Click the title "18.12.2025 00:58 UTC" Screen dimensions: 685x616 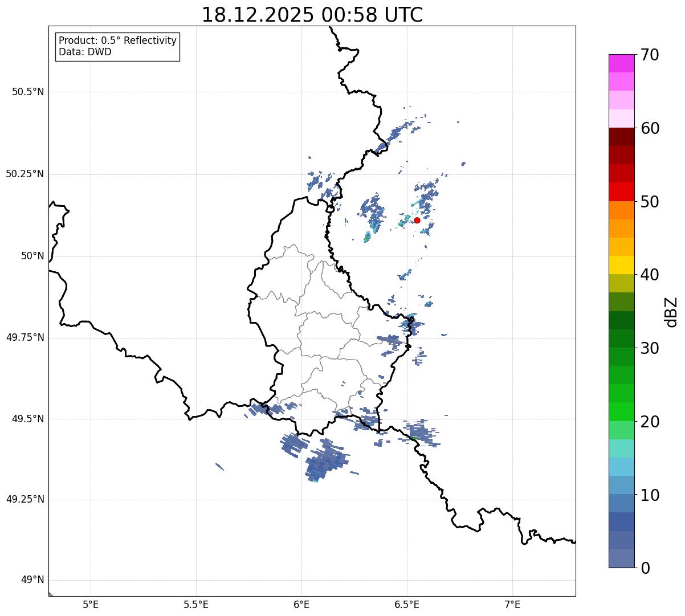(x=312, y=15)
